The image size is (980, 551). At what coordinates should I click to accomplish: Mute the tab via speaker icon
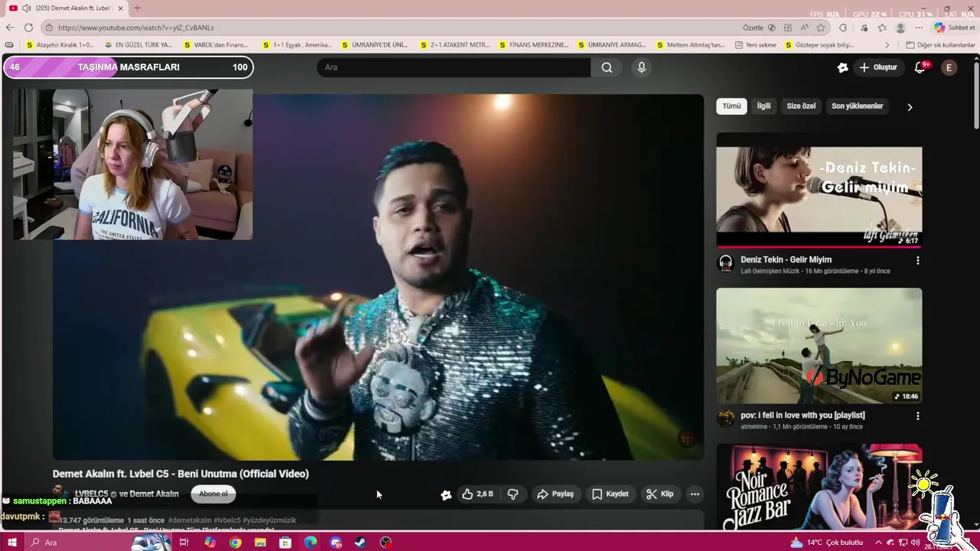point(26,8)
